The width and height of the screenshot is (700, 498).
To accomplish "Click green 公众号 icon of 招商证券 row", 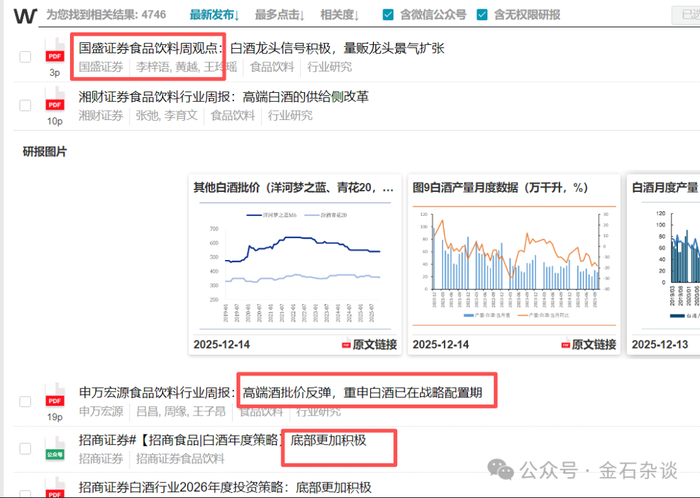I will tap(55, 448).
